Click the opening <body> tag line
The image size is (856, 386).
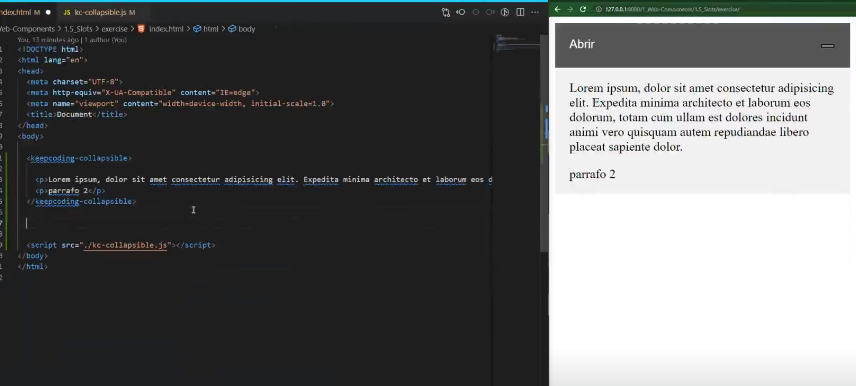[31, 136]
